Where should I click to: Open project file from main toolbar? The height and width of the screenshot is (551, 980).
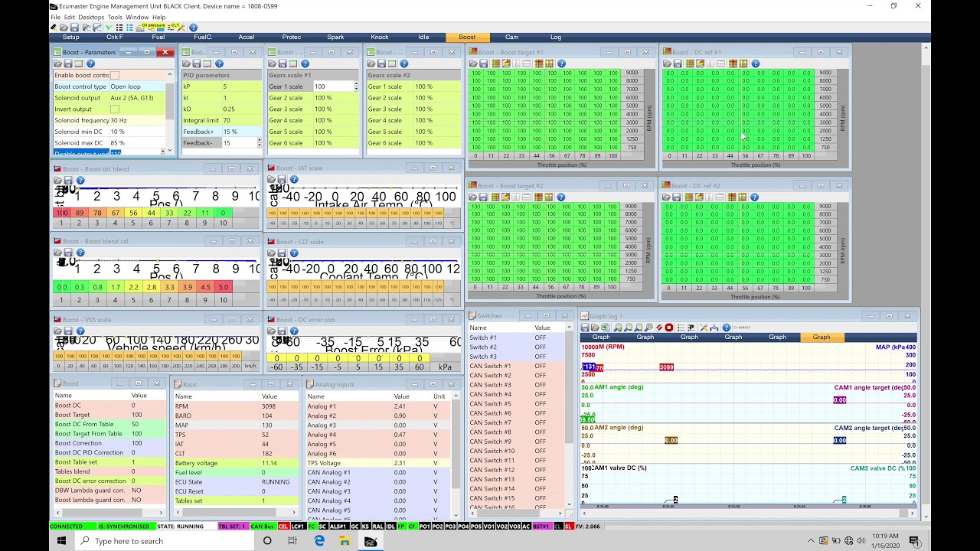64,28
